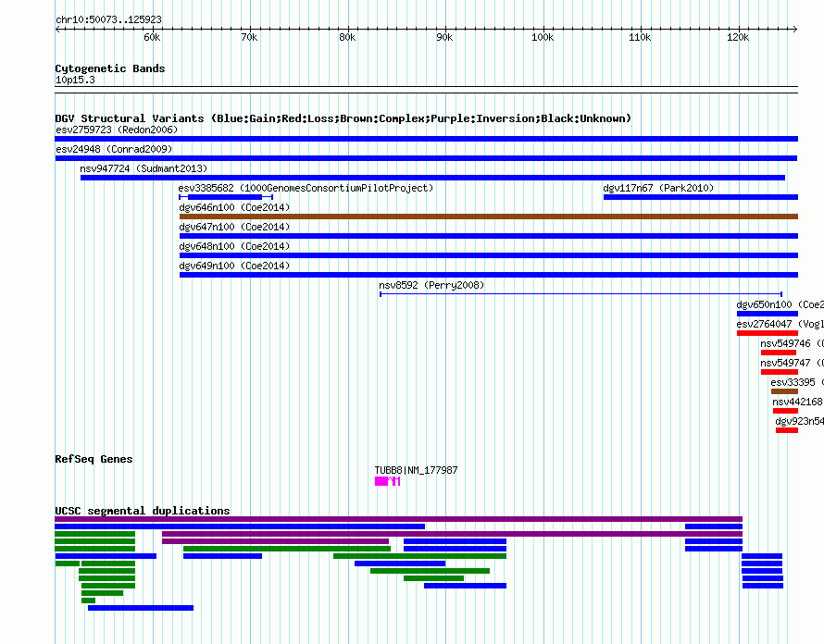The width and height of the screenshot is (824, 644).
Task: Click the blue nsv947724 gain bar
Action: [432, 178]
